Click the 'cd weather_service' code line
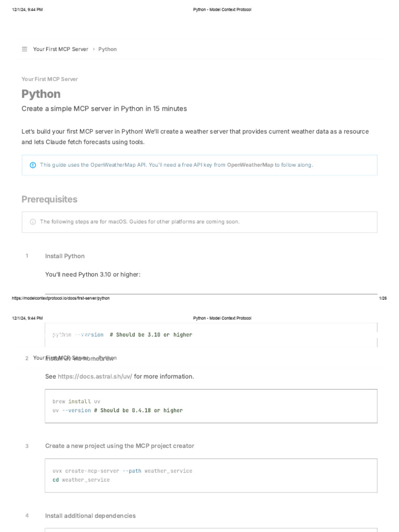This screenshot has height=532, width=399. 81,480
